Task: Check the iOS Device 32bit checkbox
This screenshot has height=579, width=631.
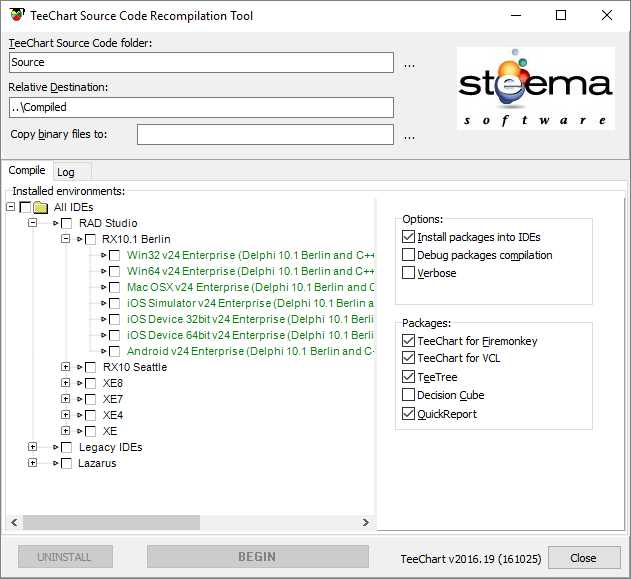Action: 114,319
